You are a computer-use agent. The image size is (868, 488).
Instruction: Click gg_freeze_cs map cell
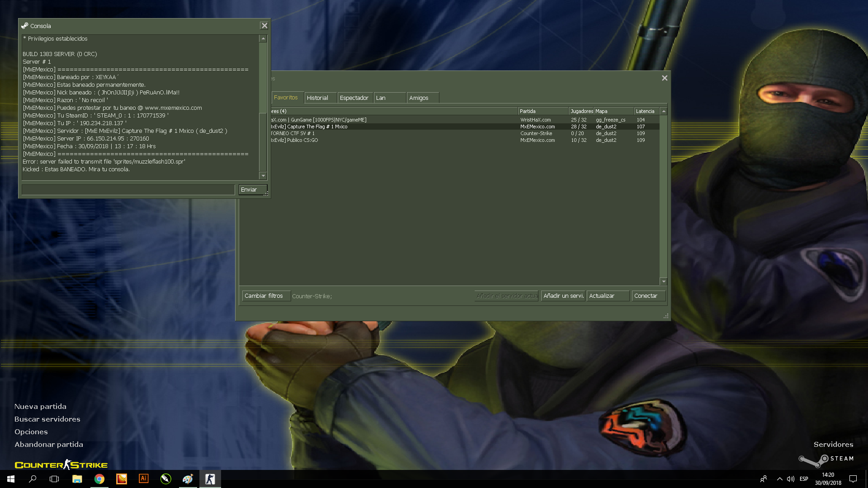[610, 120]
